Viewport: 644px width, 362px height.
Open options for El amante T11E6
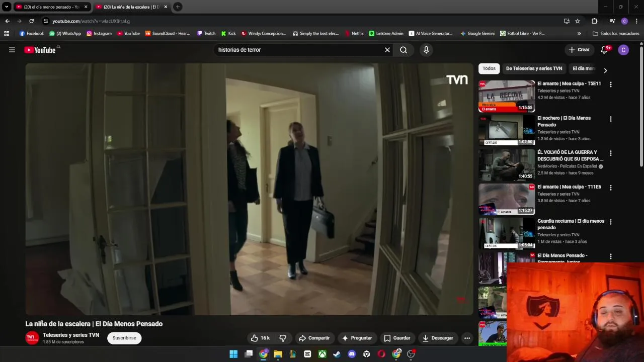click(x=611, y=188)
